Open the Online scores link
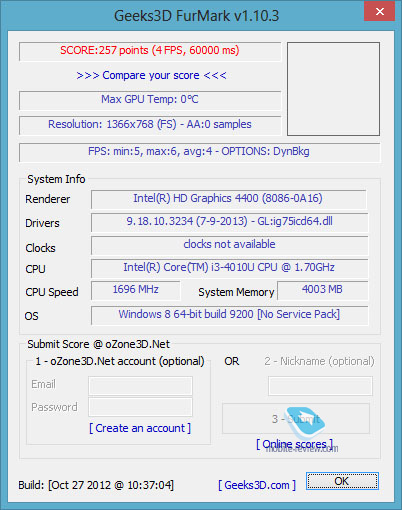The height and width of the screenshot is (510, 402). pos(295,444)
